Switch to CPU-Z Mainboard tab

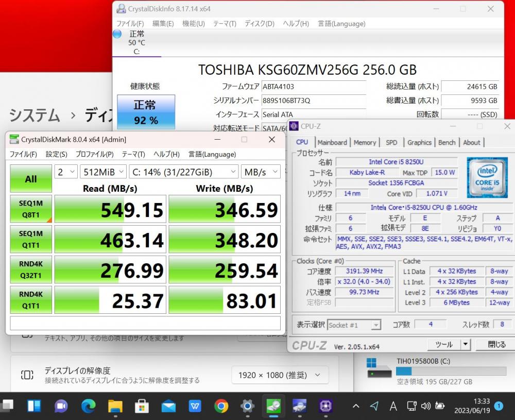click(332, 142)
